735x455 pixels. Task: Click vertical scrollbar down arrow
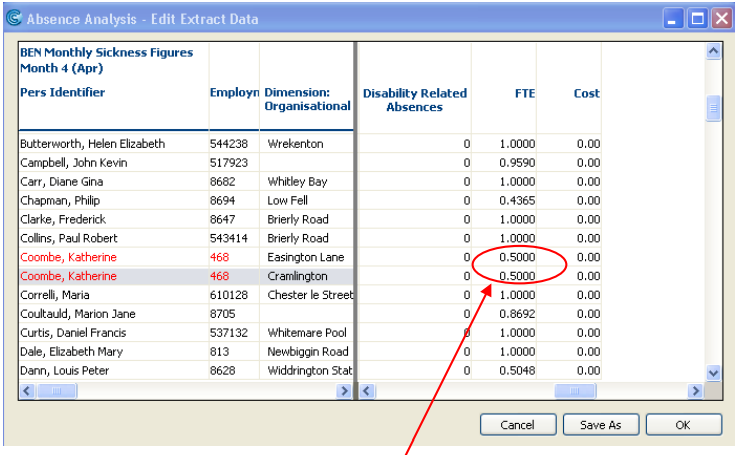coord(713,372)
